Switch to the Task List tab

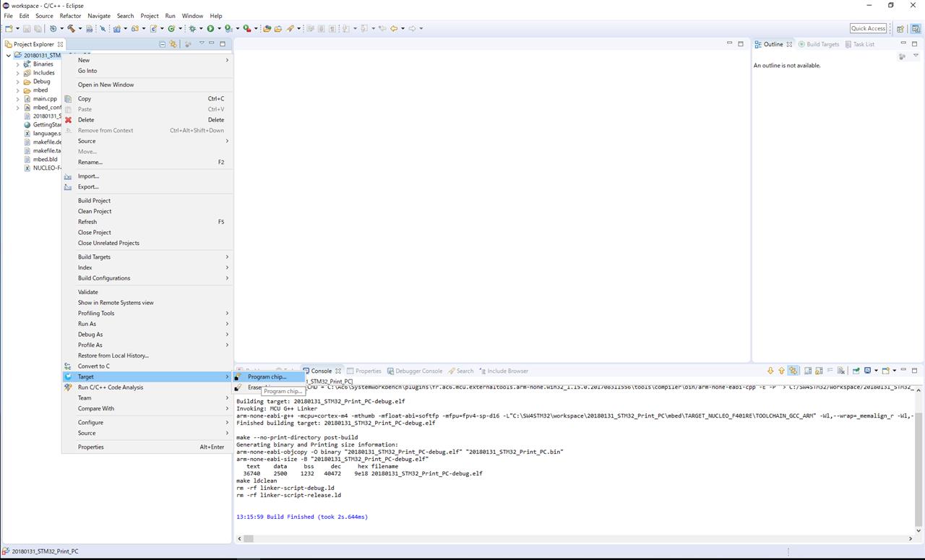[859, 44]
